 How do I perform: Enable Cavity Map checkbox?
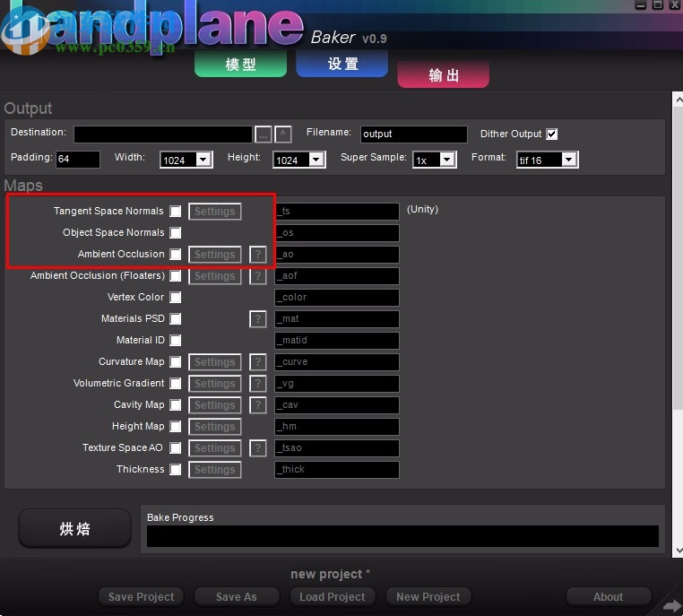(176, 404)
